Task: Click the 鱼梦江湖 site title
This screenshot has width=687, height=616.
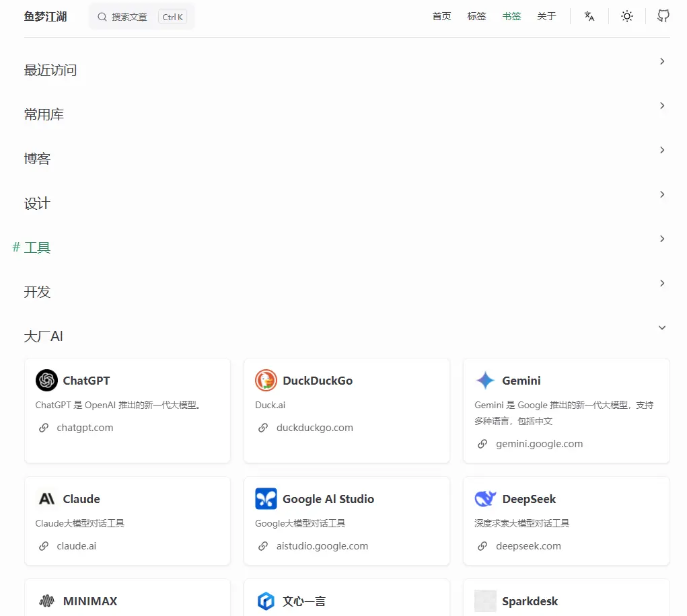Action: (46, 17)
